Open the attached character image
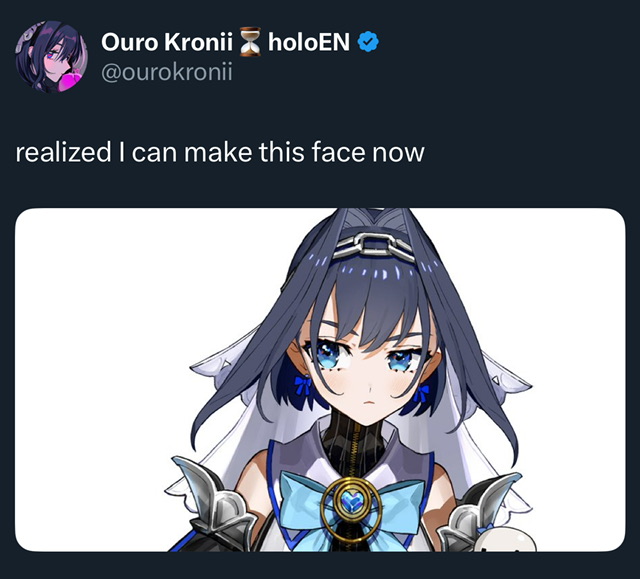This screenshot has height=579, width=640. point(320,380)
